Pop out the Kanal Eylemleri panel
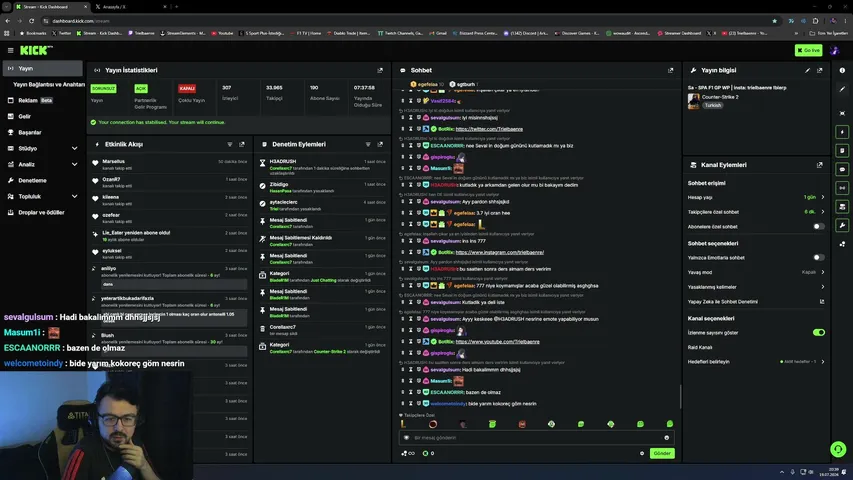 click(820, 165)
